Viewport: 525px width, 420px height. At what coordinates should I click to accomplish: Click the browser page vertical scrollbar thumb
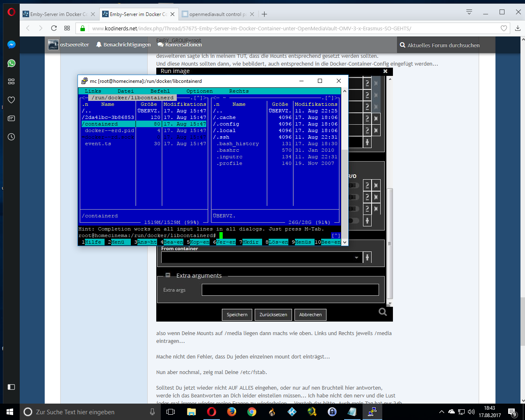click(x=523, y=322)
